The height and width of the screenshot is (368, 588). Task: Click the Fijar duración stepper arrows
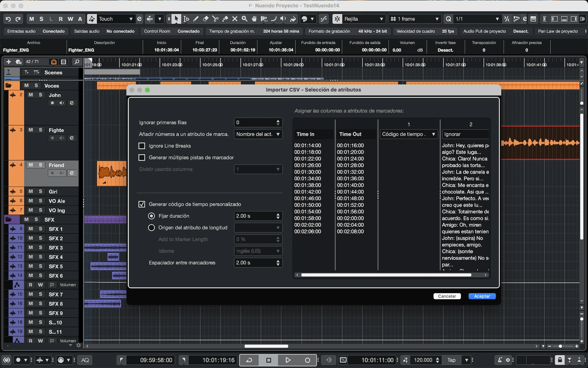tap(278, 216)
